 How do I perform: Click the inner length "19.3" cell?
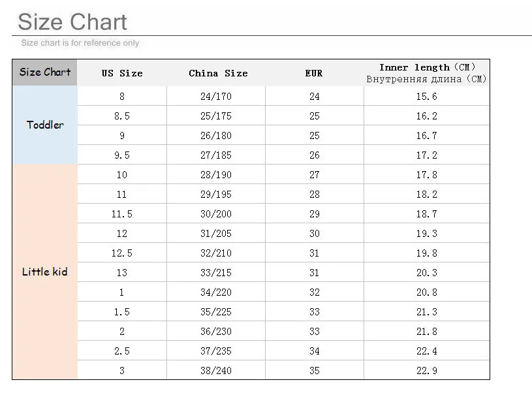pyautogui.click(x=427, y=234)
